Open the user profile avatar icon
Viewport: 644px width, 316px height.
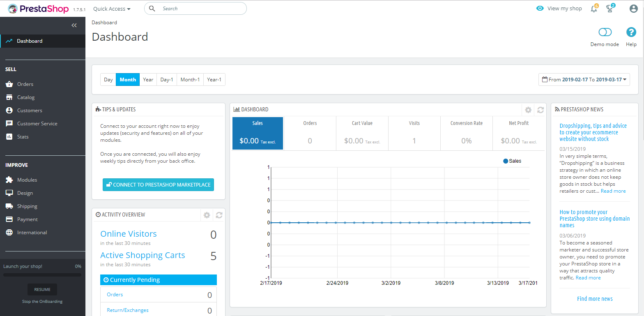tap(633, 9)
